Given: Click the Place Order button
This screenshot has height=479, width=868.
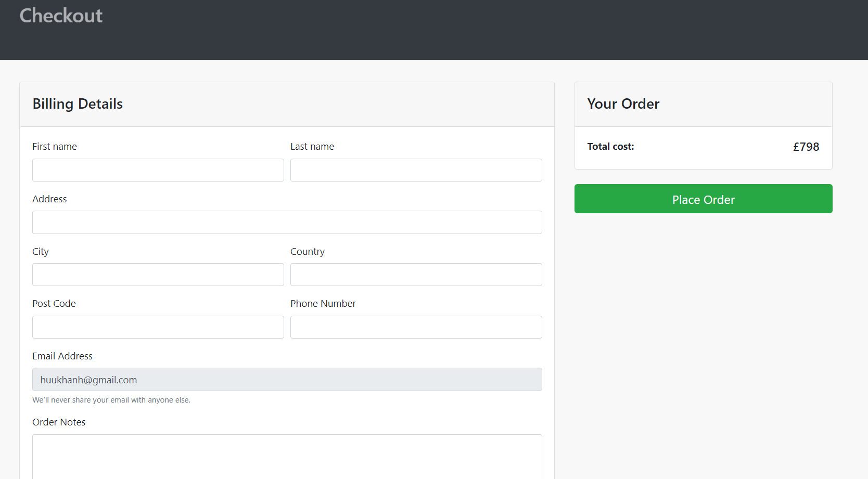Looking at the screenshot, I should point(703,199).
